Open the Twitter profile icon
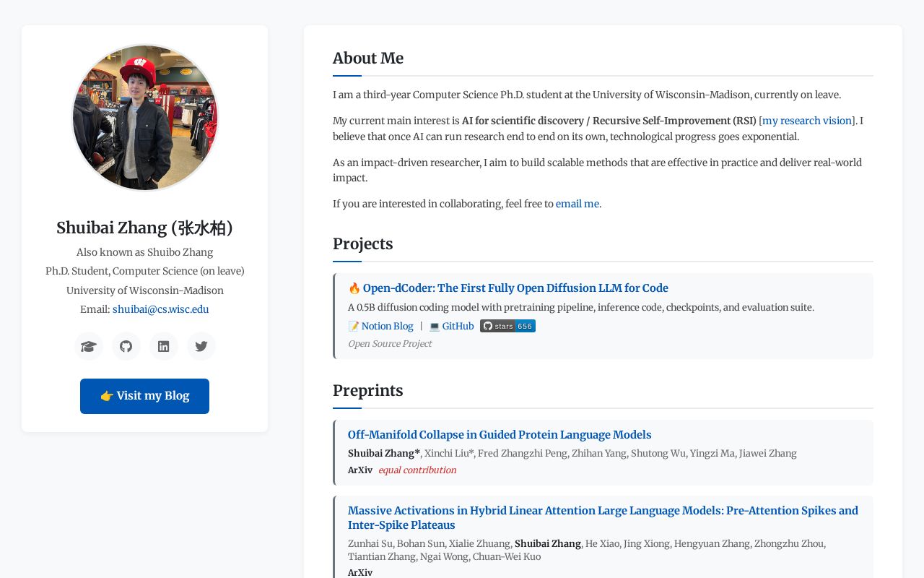The height and width of the screenshot is (578, 924). 201,346
